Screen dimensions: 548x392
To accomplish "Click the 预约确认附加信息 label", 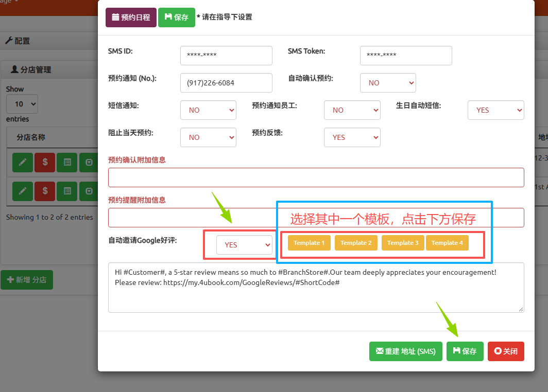I will click(137, 160).
